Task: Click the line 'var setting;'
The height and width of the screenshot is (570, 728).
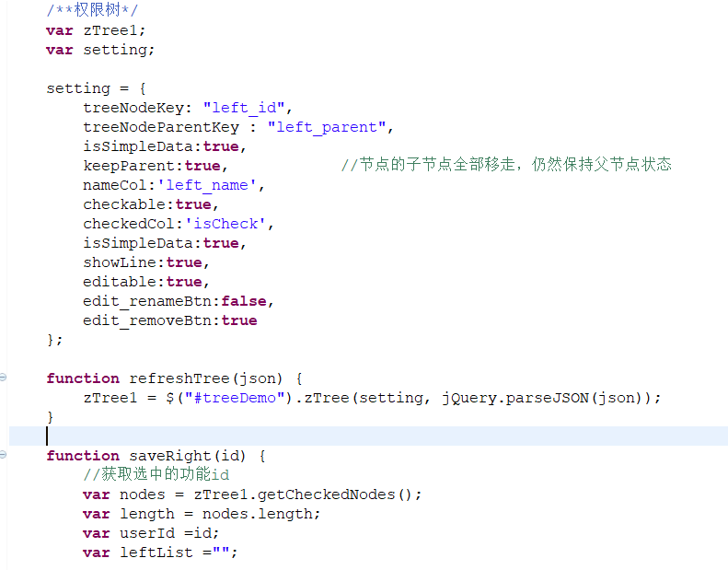Action: pyautogui.click(x=100, y=50)
